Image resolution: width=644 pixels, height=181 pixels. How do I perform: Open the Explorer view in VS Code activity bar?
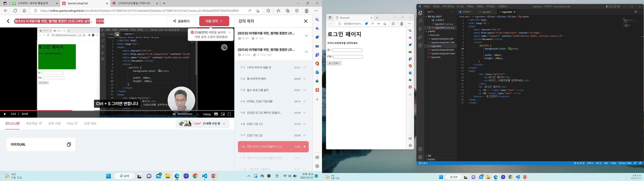pos(420,13)
